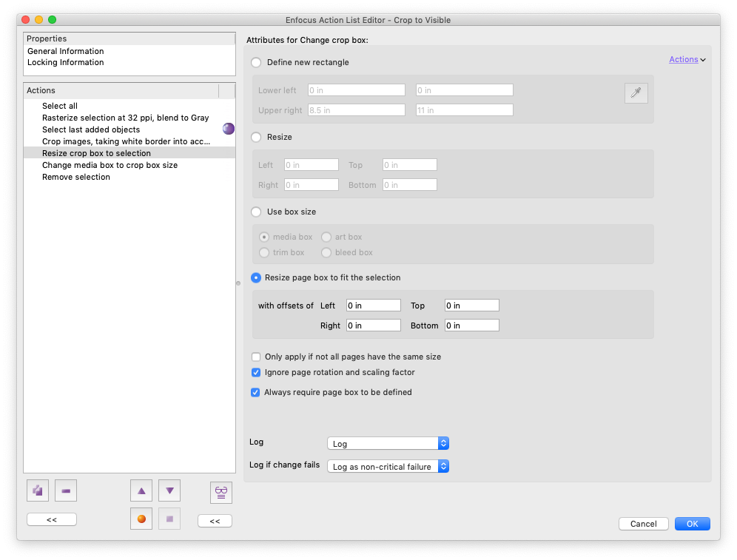The image size is (737, 560).
Task: Click the eyedropper rectangle picker icon
Action: point(636,92)
